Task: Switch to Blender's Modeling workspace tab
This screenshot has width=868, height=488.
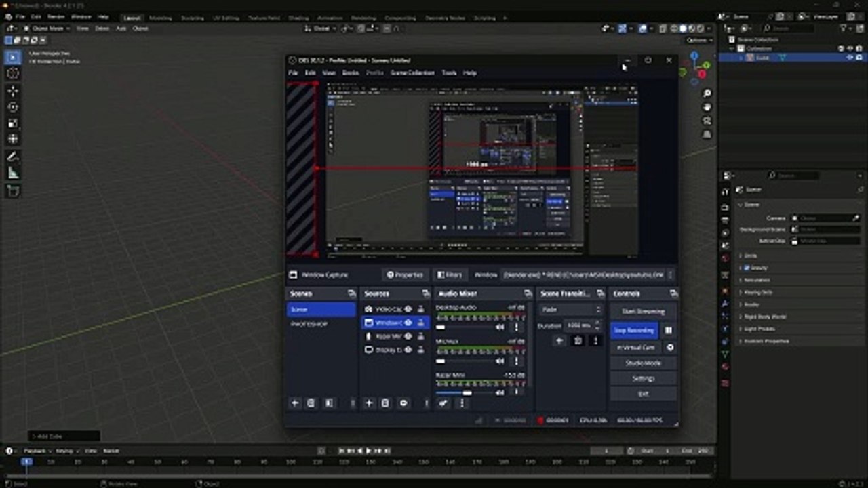Action: pyautogui.click(x=160, y=18)
